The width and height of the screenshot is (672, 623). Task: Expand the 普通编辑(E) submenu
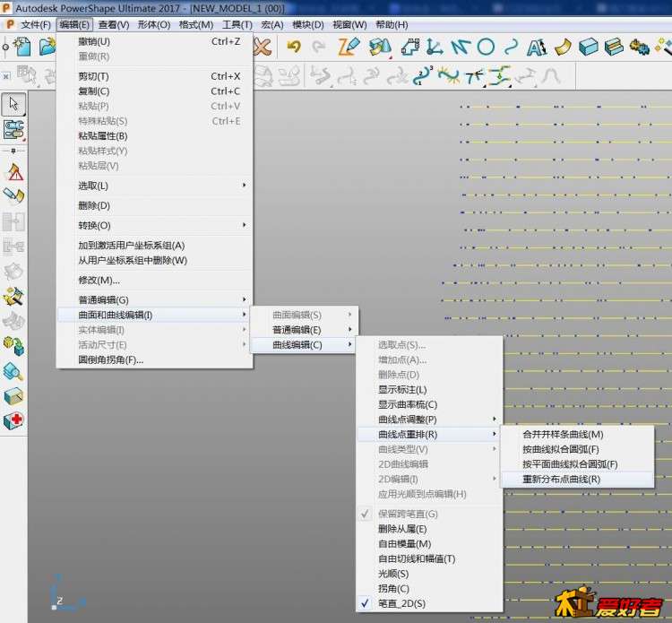[x=304, y=330]
